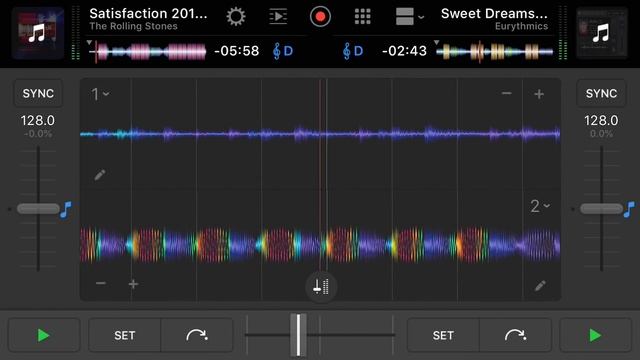
Task: Click left deck jump-to-cue arrow button
Action: [x=197, y=336]
